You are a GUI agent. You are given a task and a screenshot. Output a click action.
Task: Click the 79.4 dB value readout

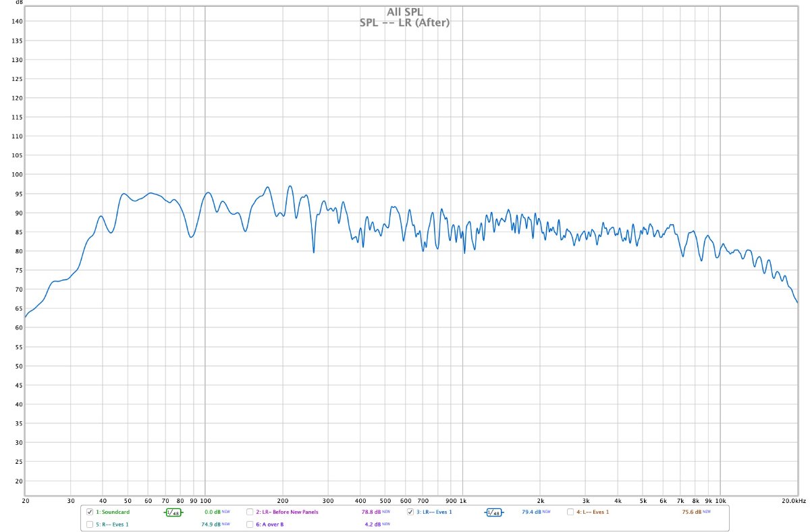tap(531, 512)
